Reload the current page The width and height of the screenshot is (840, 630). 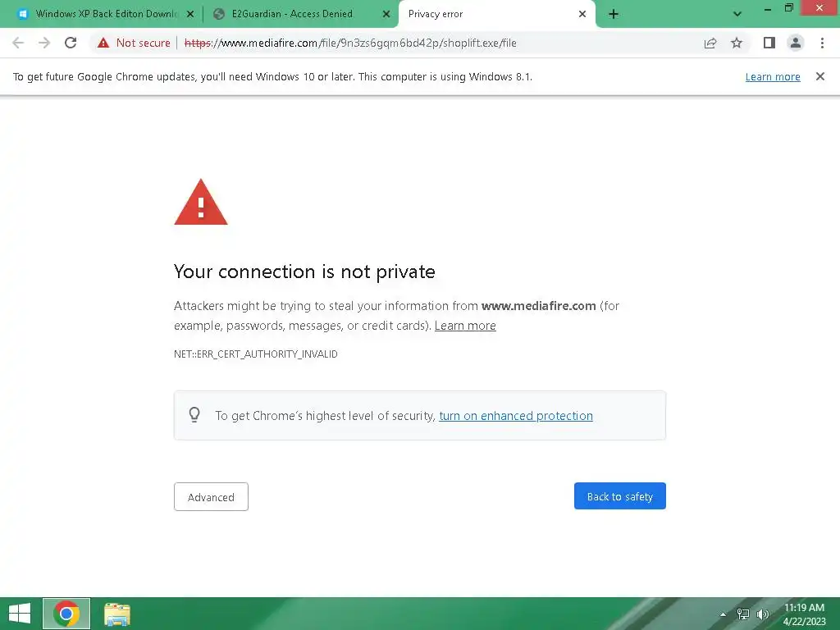click(71, 43)
